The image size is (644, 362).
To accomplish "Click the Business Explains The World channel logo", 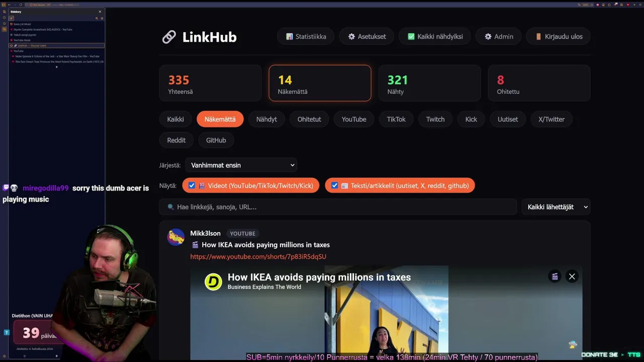I will [213, 282].
